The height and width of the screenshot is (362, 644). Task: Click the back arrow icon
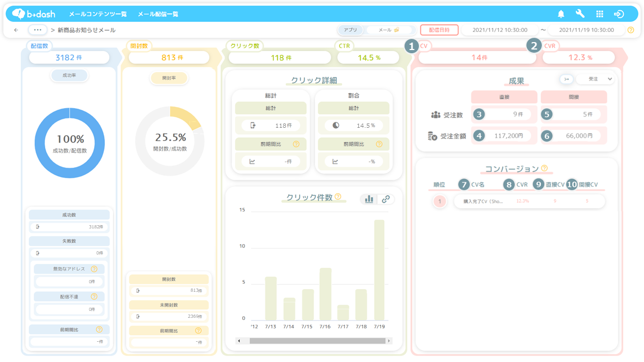[x=16, y=30]
